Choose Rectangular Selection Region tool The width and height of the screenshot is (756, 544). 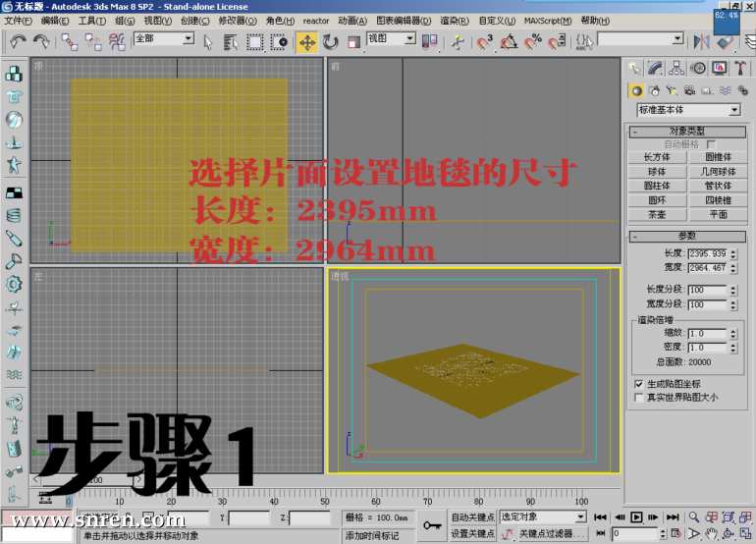[x=254, y=42]
